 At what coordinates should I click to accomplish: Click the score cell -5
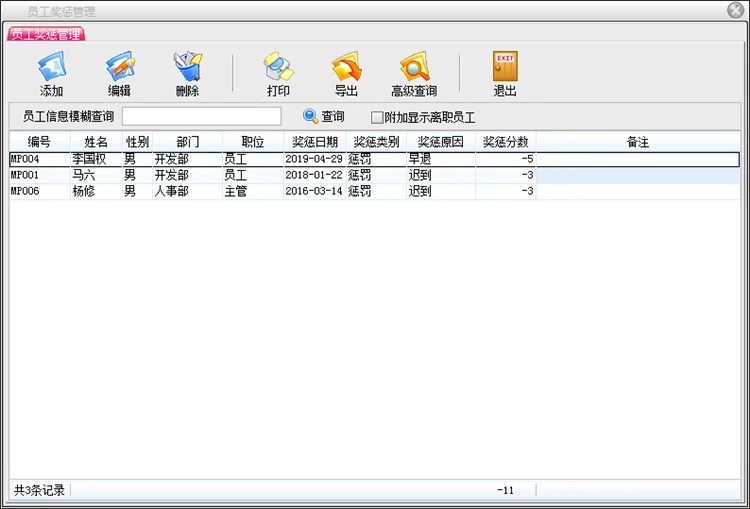coord(506,159)
